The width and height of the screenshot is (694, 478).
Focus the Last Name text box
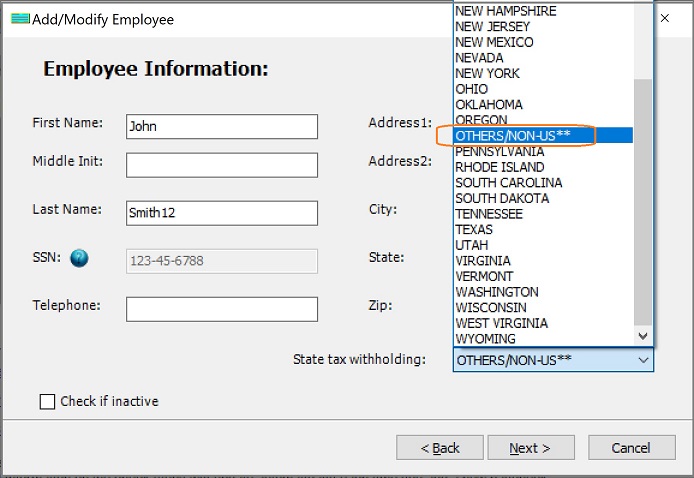[x=222, y=213]
